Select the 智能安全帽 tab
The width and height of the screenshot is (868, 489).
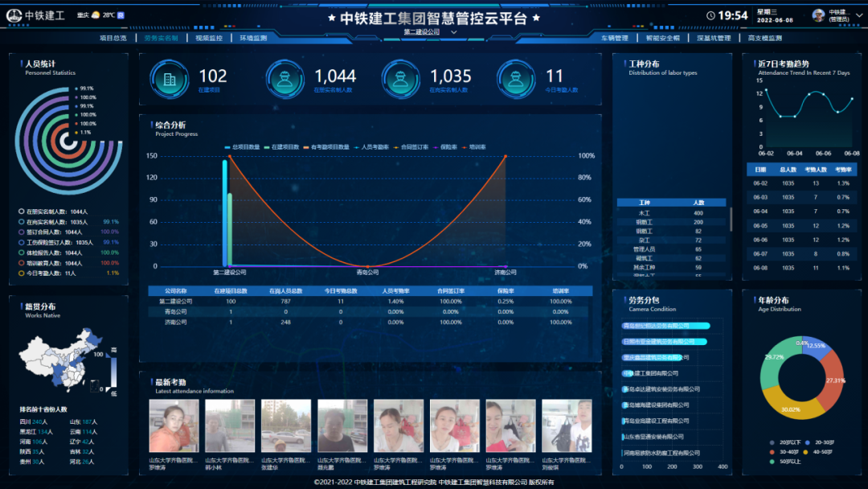662,39
